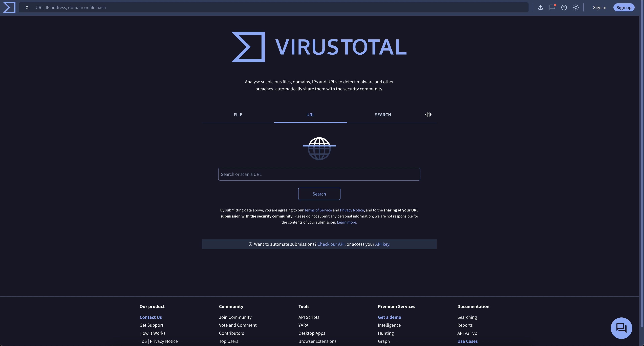Click the monitor icon next to the SEARCH tab
This screenshot has width=644, height=346.
click(428, 115)
